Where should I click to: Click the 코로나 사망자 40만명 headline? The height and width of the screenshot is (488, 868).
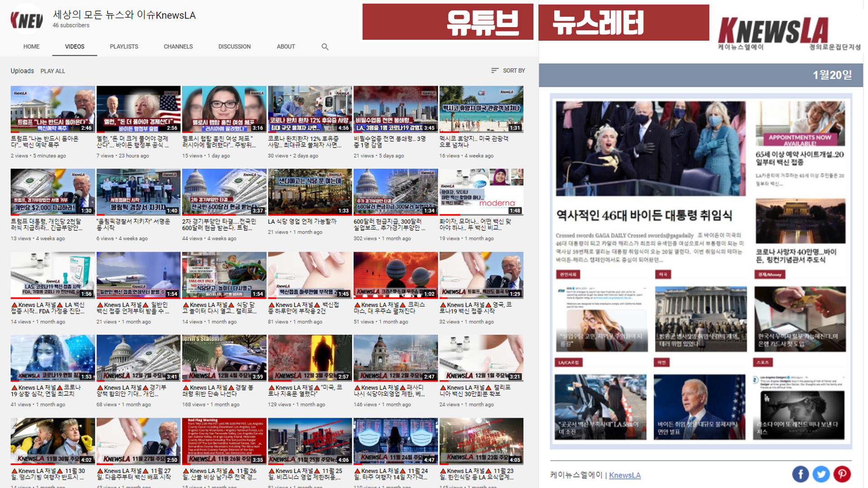click(x=796, y=256)
